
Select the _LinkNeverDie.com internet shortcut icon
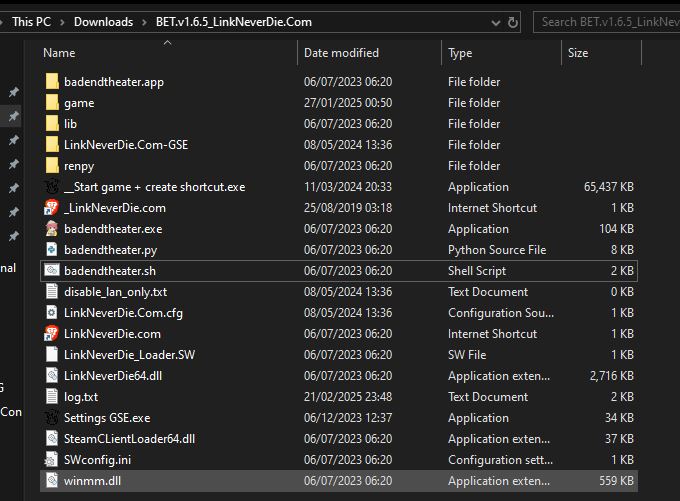pyautogui.click(x=52, y=208)
